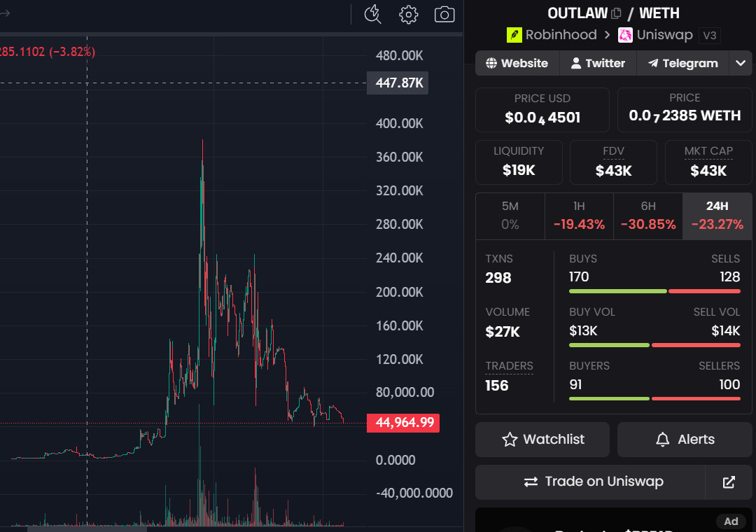Click the Robinhood chain logo

514,35
